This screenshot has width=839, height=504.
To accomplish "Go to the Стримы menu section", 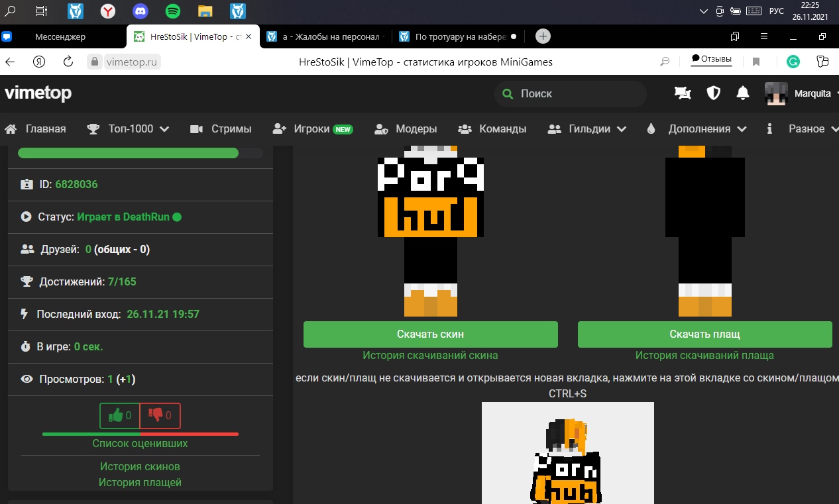I will click(221, 129).
